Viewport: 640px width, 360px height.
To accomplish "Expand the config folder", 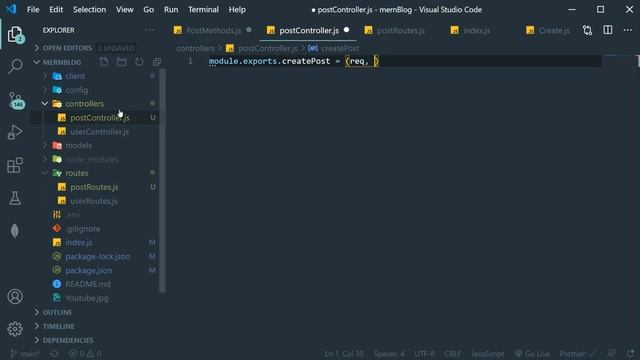I will (x=77, y=90).
